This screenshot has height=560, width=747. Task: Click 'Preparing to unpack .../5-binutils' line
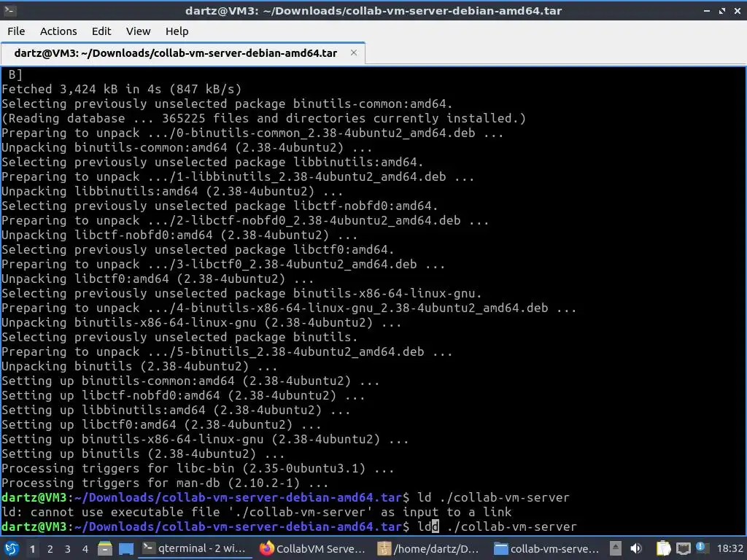tap(227, 352)
